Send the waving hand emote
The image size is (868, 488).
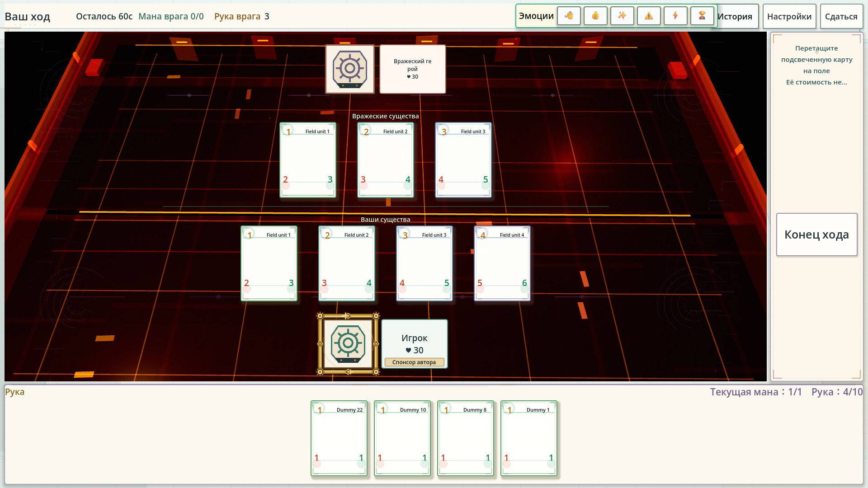569,16
